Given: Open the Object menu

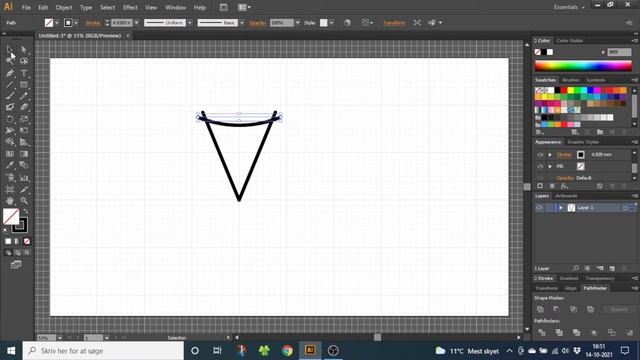Looking at the screenshot, I should pos(64,7).
